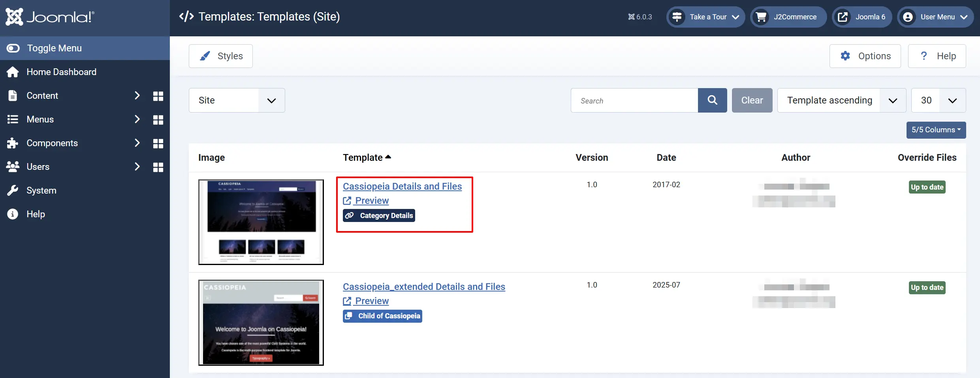Screen dimensions: 980x378
Task: Expand the Users submenu chevron
Action: click(137, 167)
